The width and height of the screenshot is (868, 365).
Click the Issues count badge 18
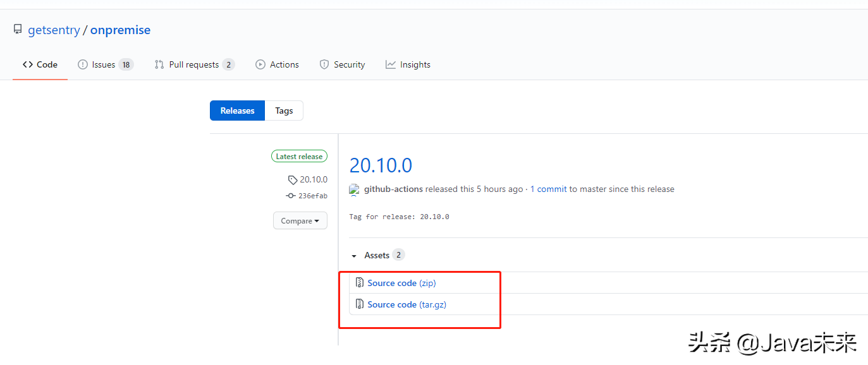click(x=126, y=64)
